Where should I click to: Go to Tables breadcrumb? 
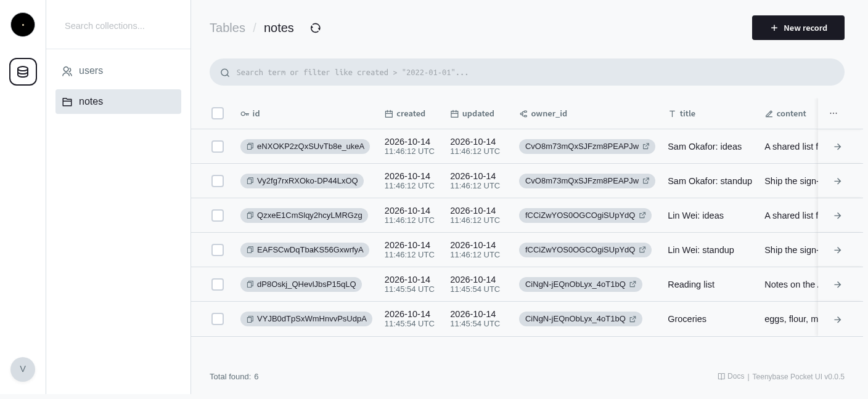point(227,28)
